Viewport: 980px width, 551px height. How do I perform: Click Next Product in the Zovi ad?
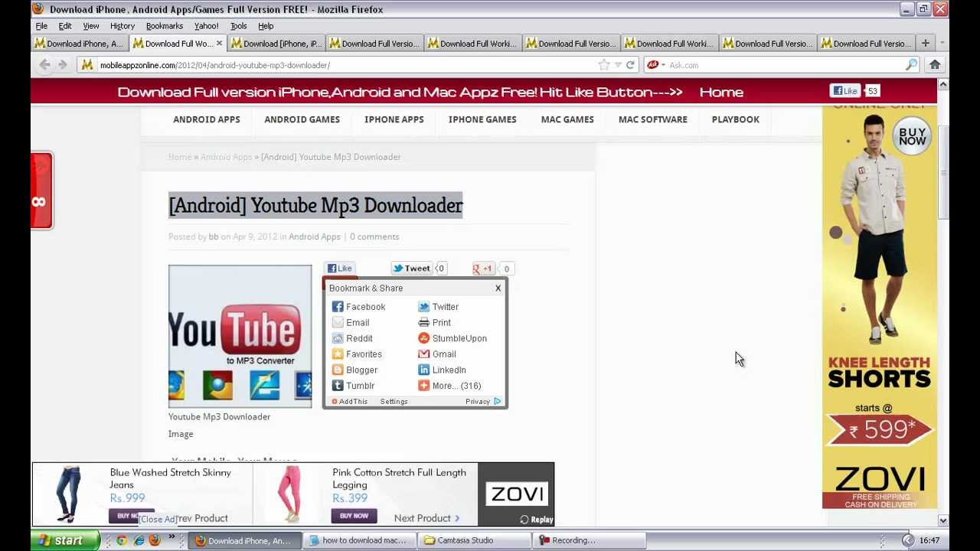(x=426, y=519)
